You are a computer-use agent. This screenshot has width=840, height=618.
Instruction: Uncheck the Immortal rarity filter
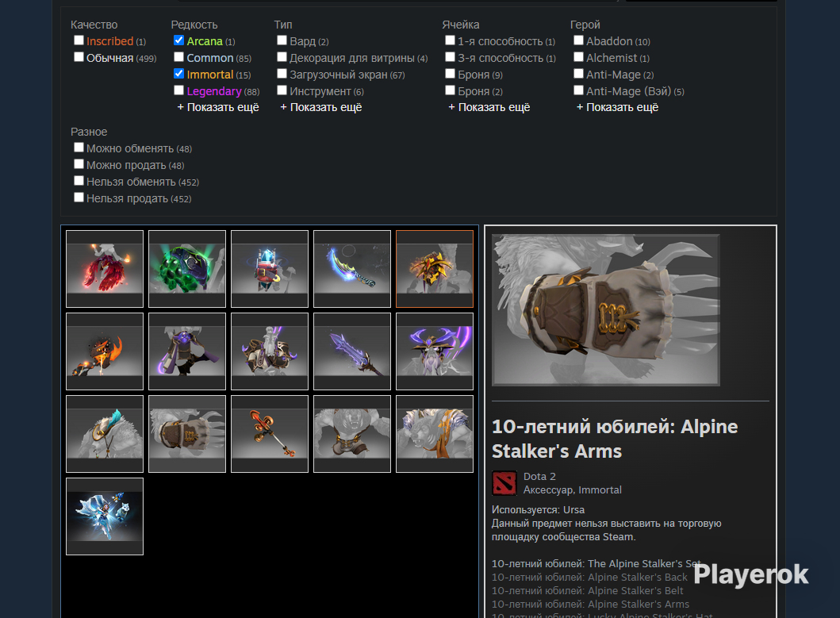[179, 74]
